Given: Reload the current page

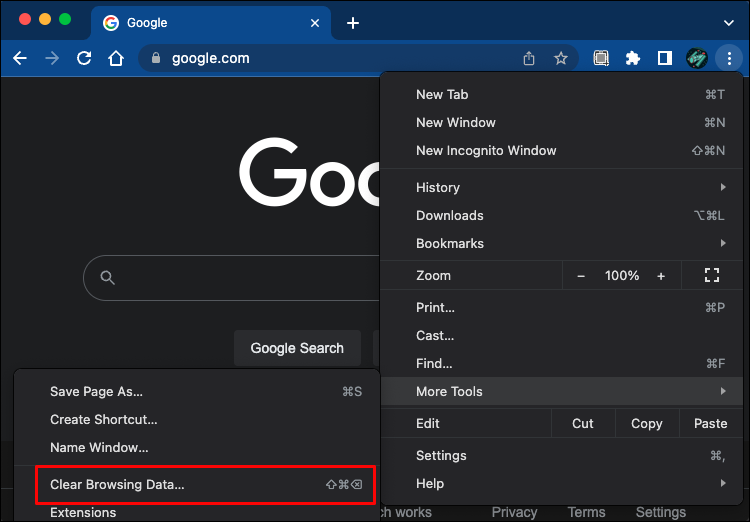Looking at the screenshot, I should [x=84, y=59].
